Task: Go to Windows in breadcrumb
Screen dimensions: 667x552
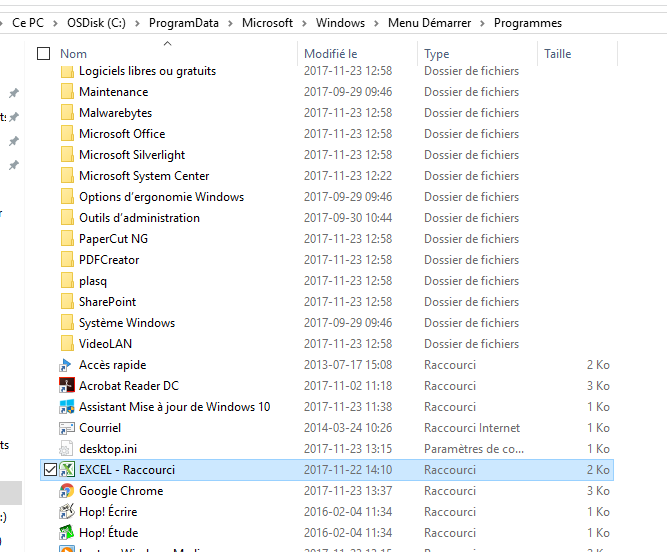Action: click(x=340, y=23)
